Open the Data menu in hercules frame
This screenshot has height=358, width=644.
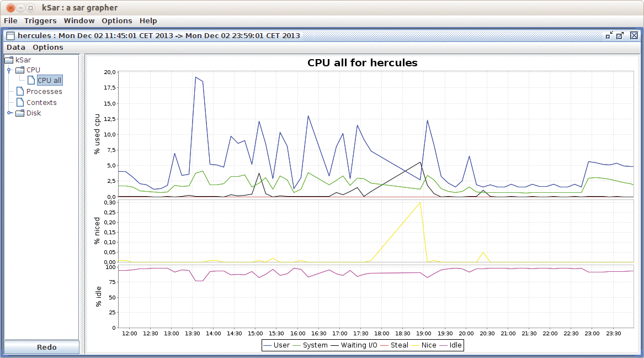tap(16, 48)
